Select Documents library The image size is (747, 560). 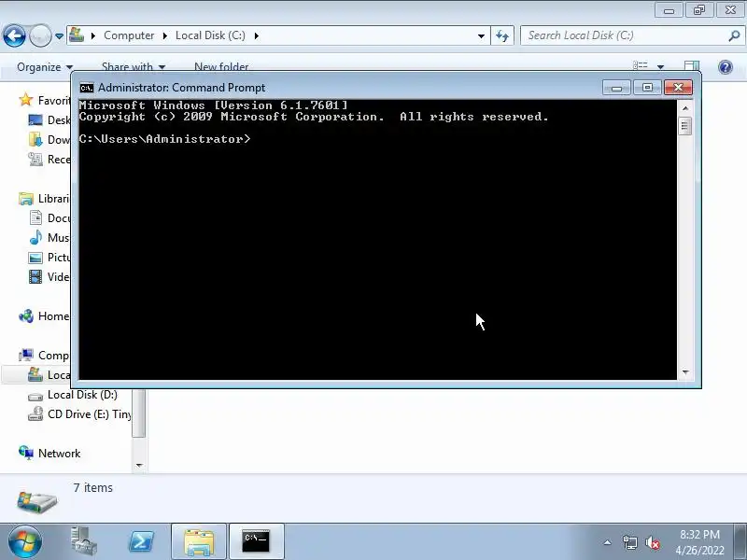coord(49,218)
